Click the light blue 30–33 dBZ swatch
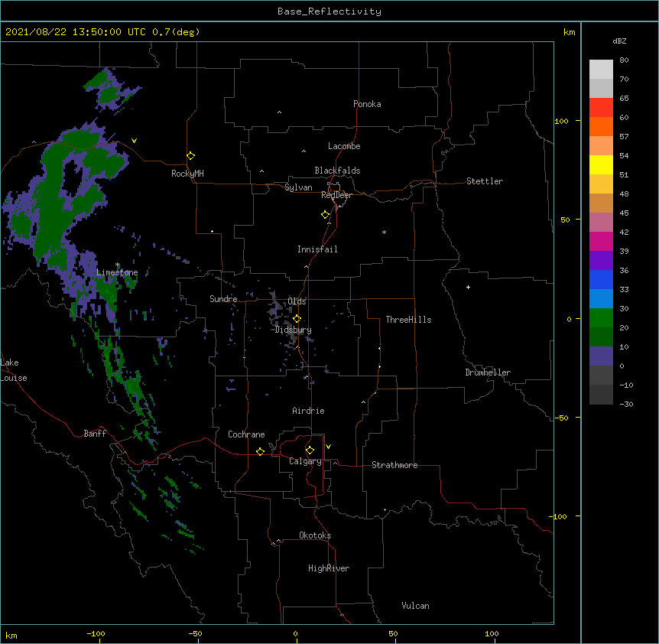659x644 pixels. click(601, 298)
